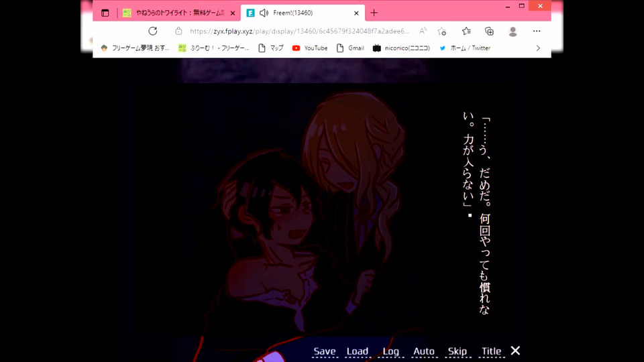Add this page to favorites
Viewport: 644px width, 362px height.
pyautogui.click(x=441, y=32)
